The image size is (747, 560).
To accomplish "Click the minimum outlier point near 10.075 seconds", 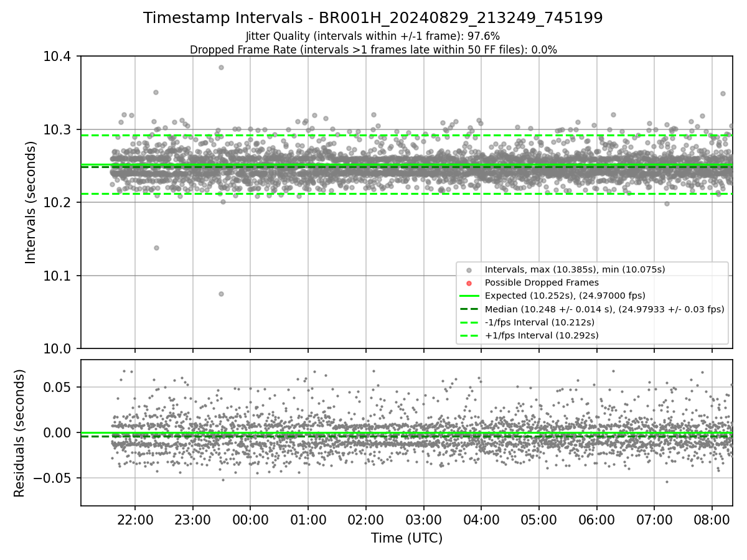I will (x=221, y=294).
